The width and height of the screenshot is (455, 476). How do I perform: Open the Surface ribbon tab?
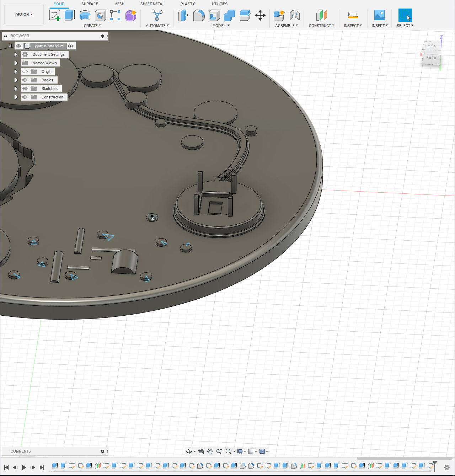point(89,4)
